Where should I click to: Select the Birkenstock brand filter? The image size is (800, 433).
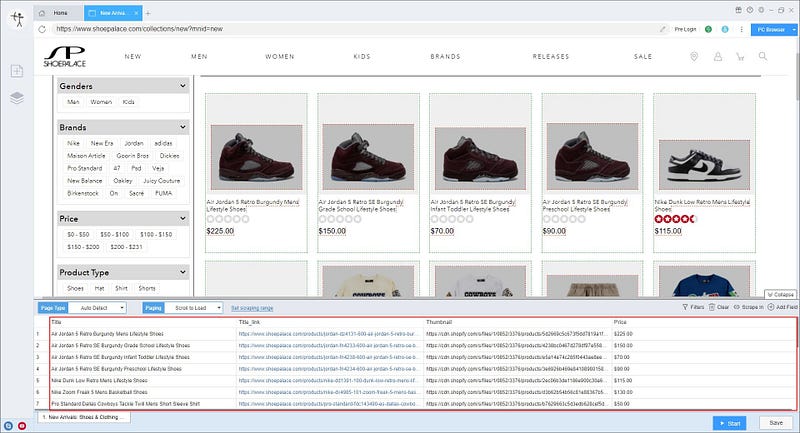point(83,193)
